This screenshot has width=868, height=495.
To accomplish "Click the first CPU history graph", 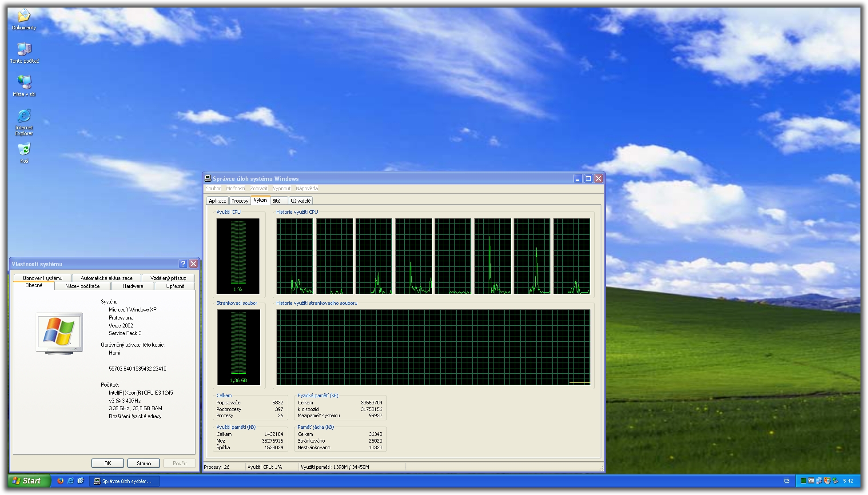I will pos(295,256).
